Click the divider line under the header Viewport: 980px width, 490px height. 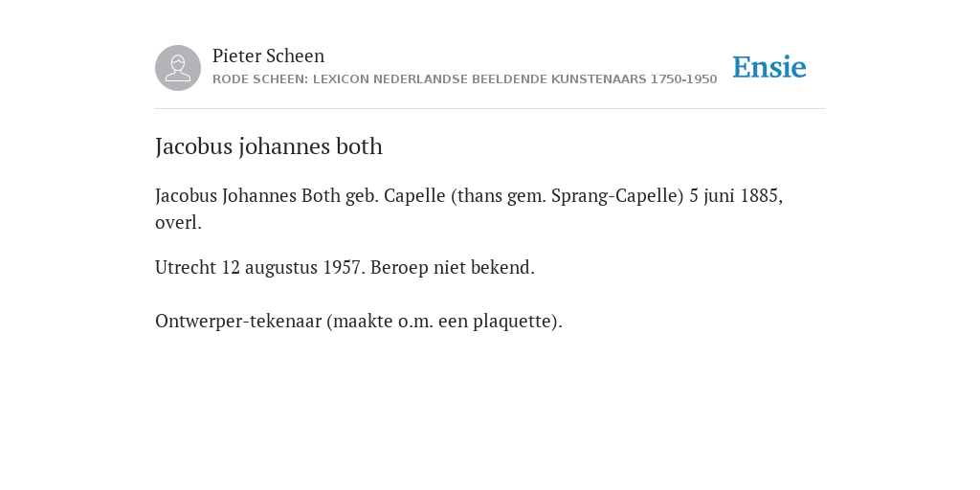[490, 109]
